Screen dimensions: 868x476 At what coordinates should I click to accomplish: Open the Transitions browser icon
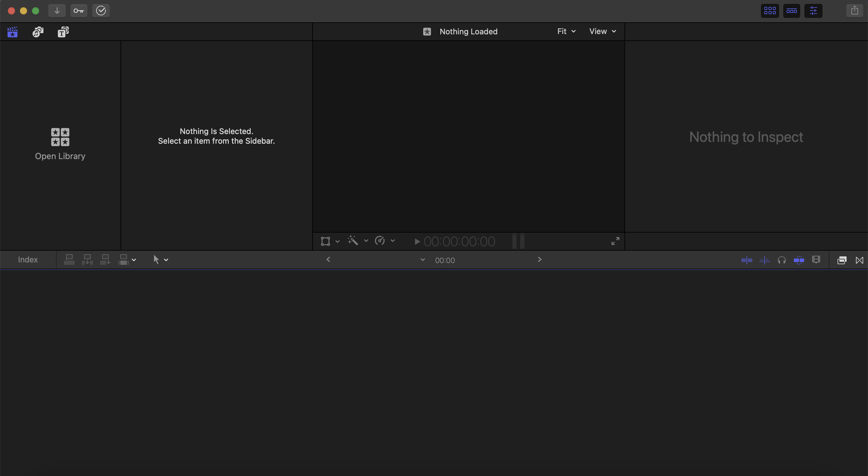point(859,260)
